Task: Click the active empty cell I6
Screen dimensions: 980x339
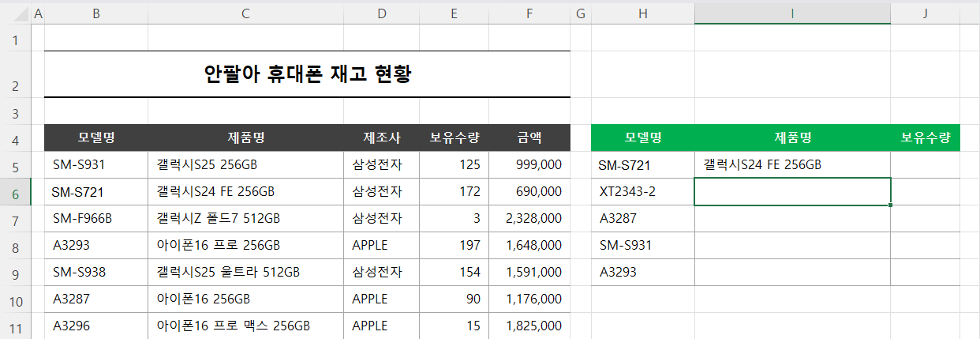Action: 792,191
